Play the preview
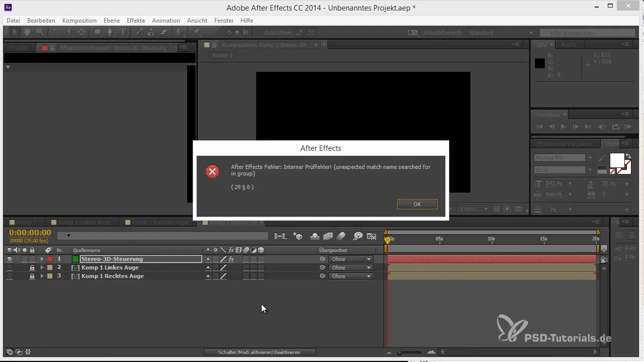Image resolution: width=644 pixels, height=362 pixels. tap(563, 127)
